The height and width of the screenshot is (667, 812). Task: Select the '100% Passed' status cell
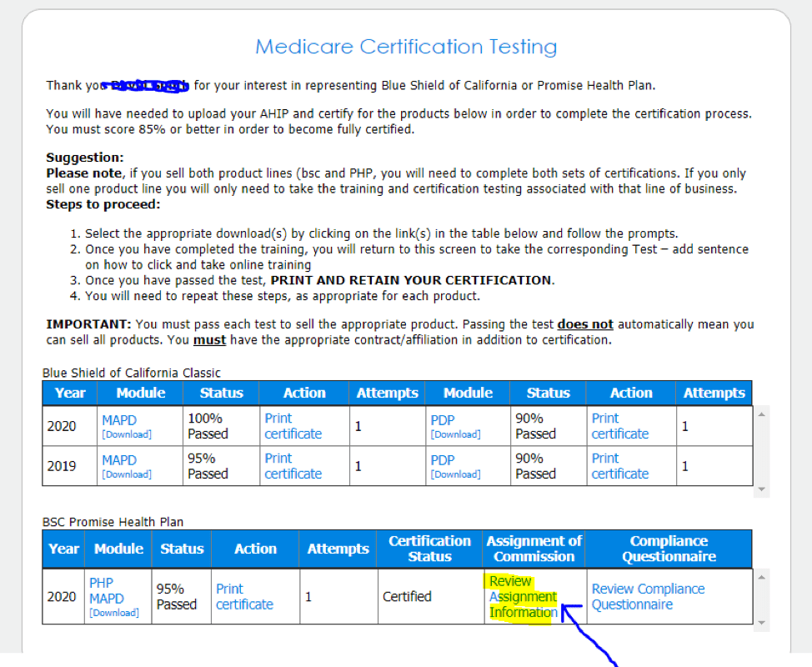point(221,426)
